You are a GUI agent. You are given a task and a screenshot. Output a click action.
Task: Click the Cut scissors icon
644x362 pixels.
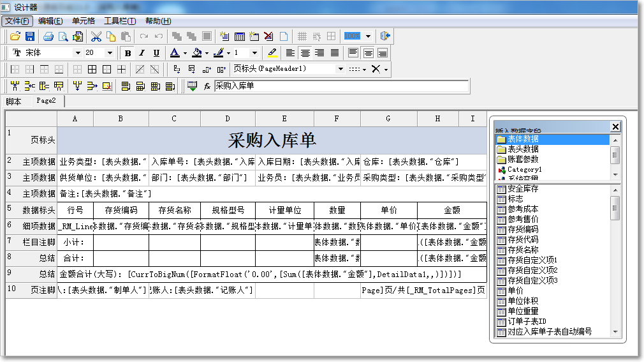[96, 36]
